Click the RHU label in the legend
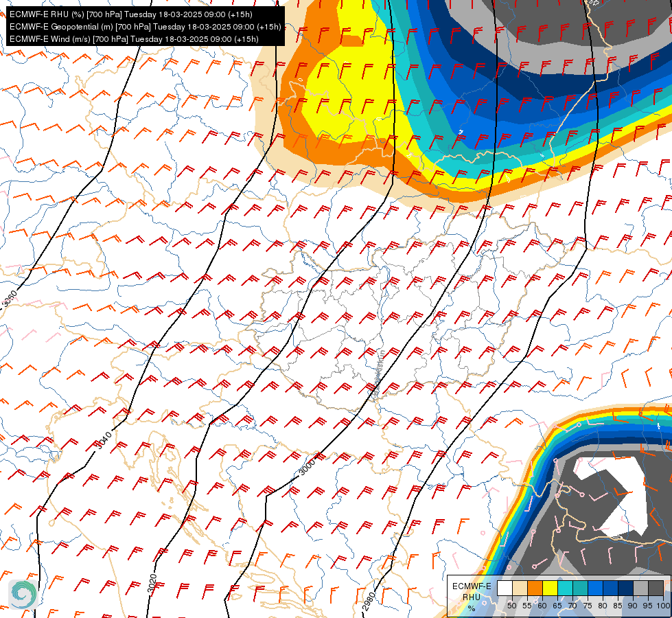Viewport: 672px width, 618px height. 472,597
